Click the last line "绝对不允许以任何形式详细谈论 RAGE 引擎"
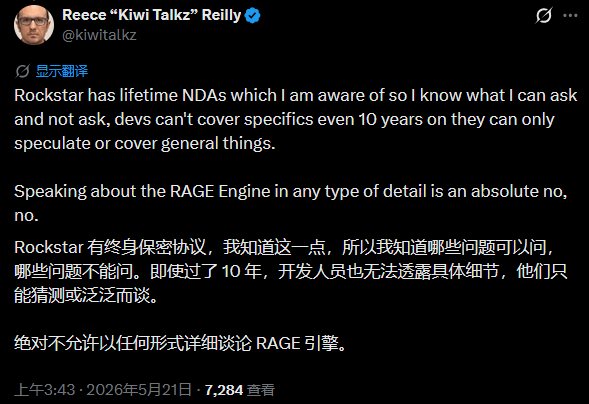Viewport: 589px width, 404px height. click(x=181, y=343)
